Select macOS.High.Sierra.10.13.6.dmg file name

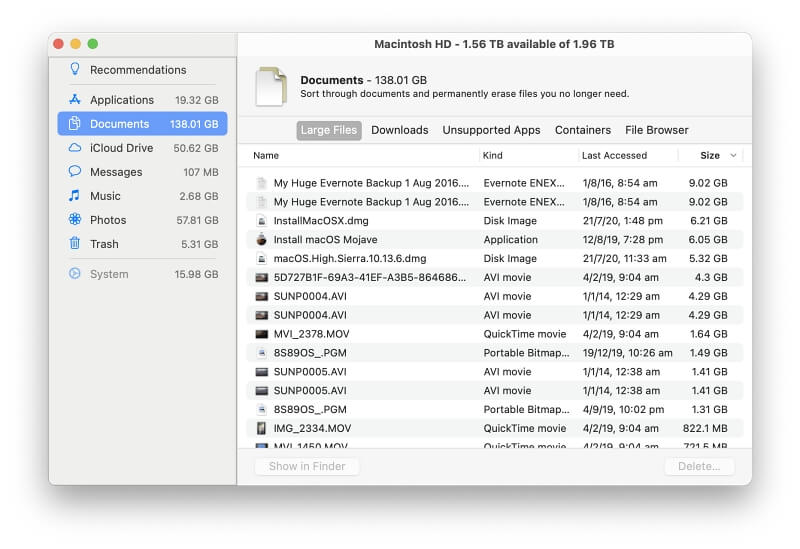(x=349, y=258)
